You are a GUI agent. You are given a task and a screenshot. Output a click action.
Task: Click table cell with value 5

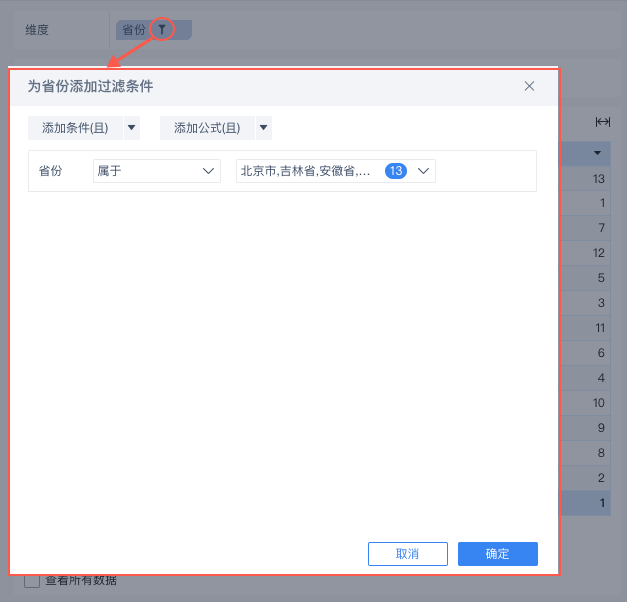pyautogui.click(x=585, y=278)
